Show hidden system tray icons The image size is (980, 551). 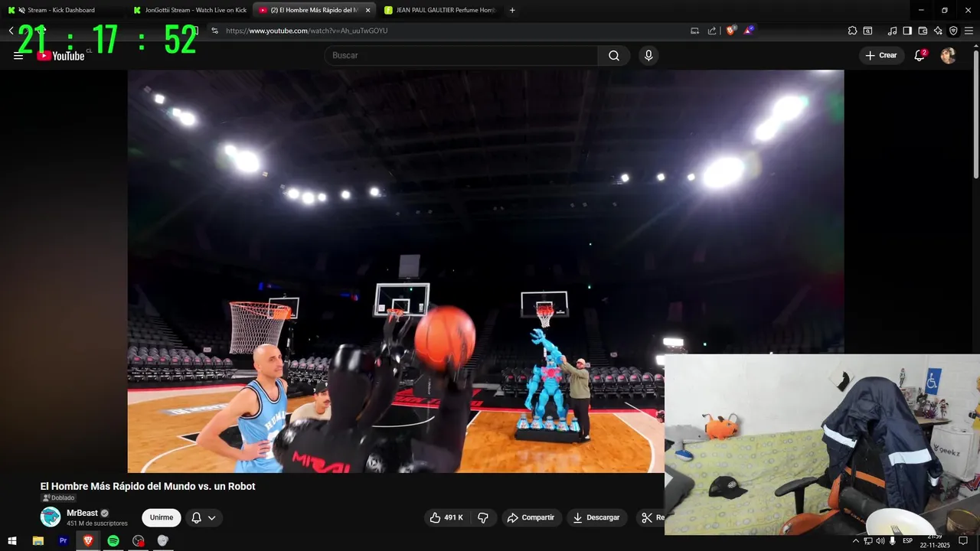(856, 541)
